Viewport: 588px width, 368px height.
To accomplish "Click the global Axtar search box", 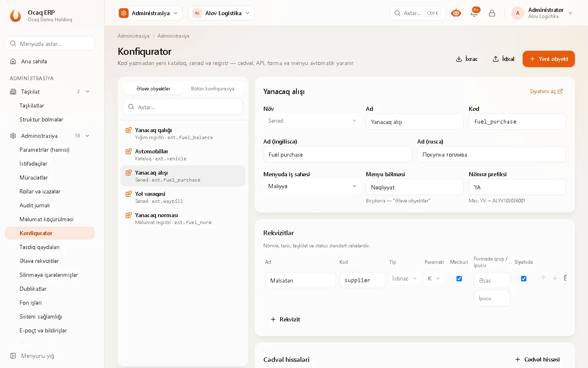I will 417,13.
